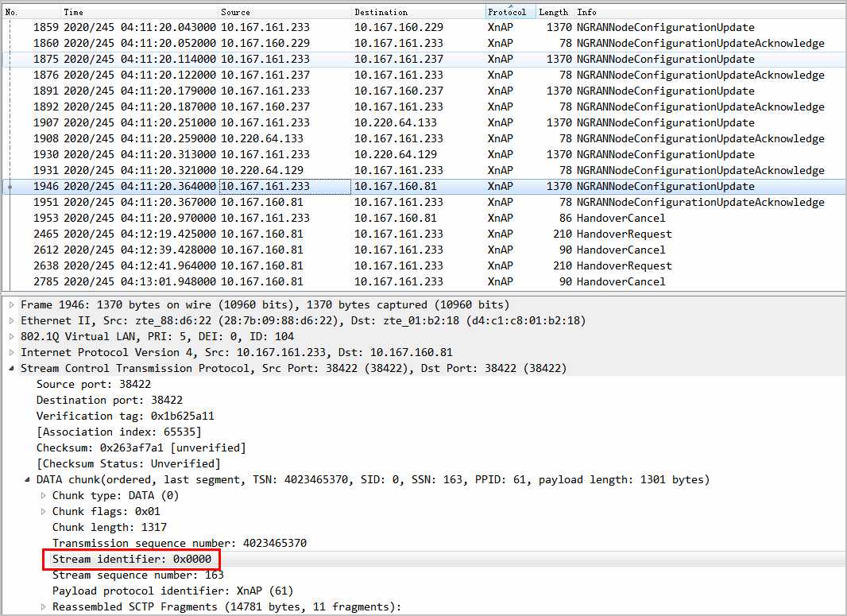The width and height of the screenshot is (847, 616).
Task: Click the Length column header
Action: pyautogui.click(x=553, y=12)
